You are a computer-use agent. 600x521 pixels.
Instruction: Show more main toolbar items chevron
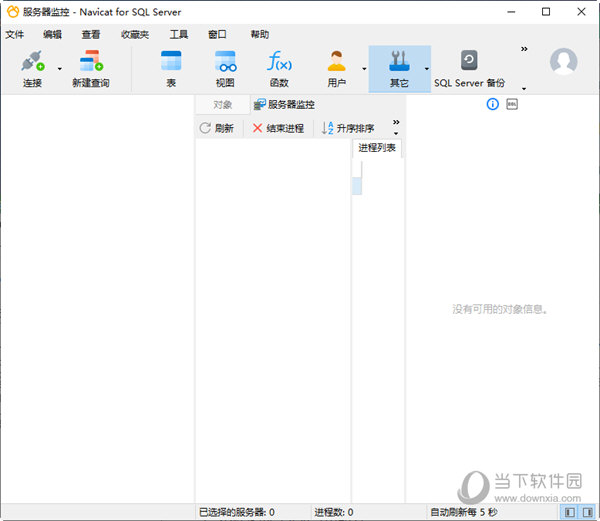click(x=524, y=49)
